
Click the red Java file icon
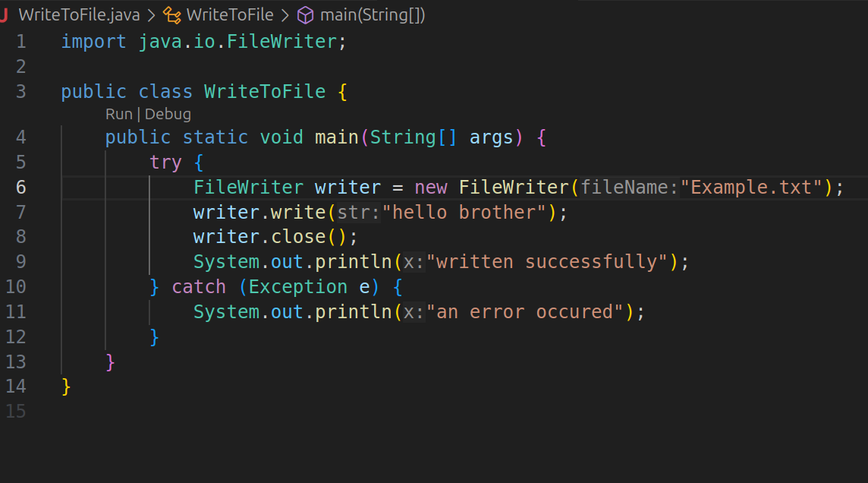pos(4,15)
